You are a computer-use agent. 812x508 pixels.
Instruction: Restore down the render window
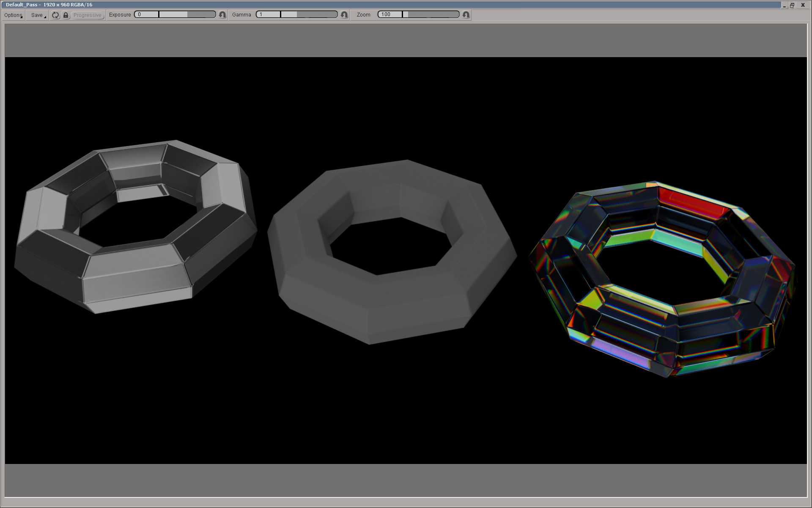[792, 5]
